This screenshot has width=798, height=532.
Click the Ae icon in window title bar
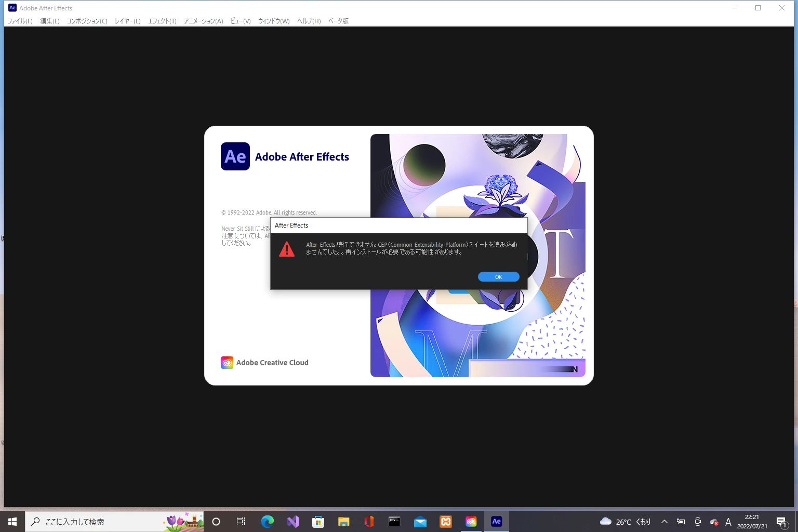pos(12,8)
